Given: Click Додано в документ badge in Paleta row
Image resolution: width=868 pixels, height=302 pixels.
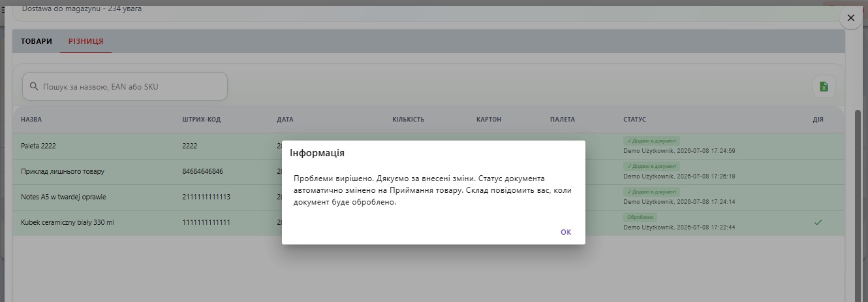Looking at the screenshot, I should point(652,141).
